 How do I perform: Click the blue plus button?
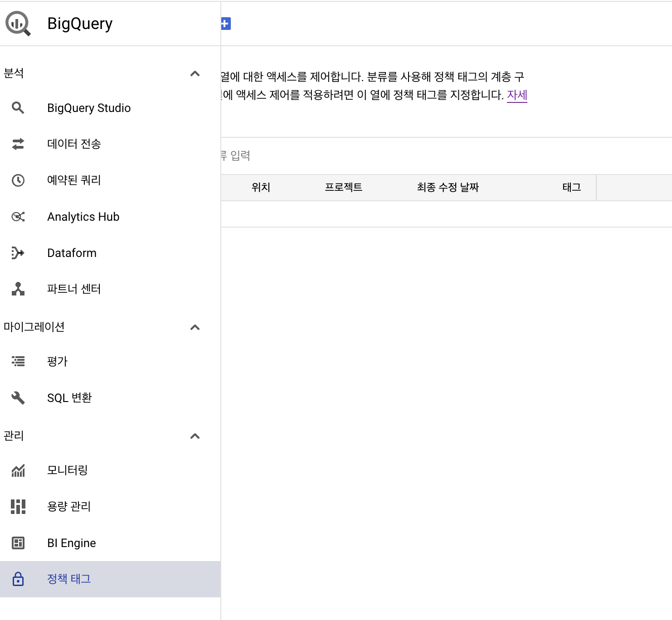[226, 24]
